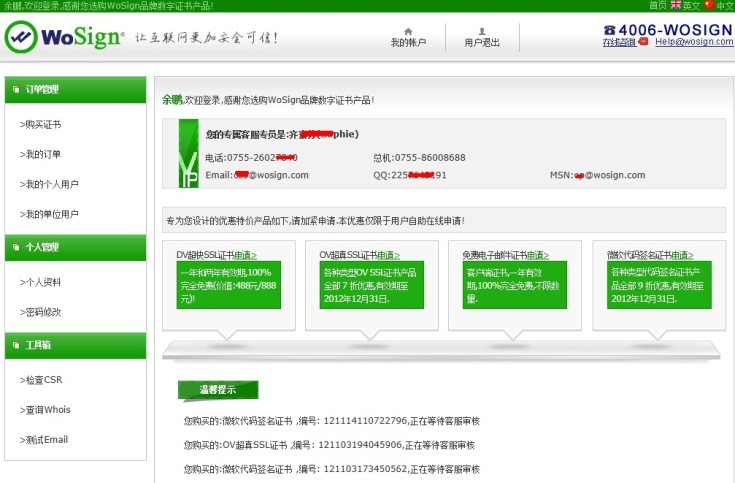
Task: Click the UK flag icon for English
Action: 675,6
